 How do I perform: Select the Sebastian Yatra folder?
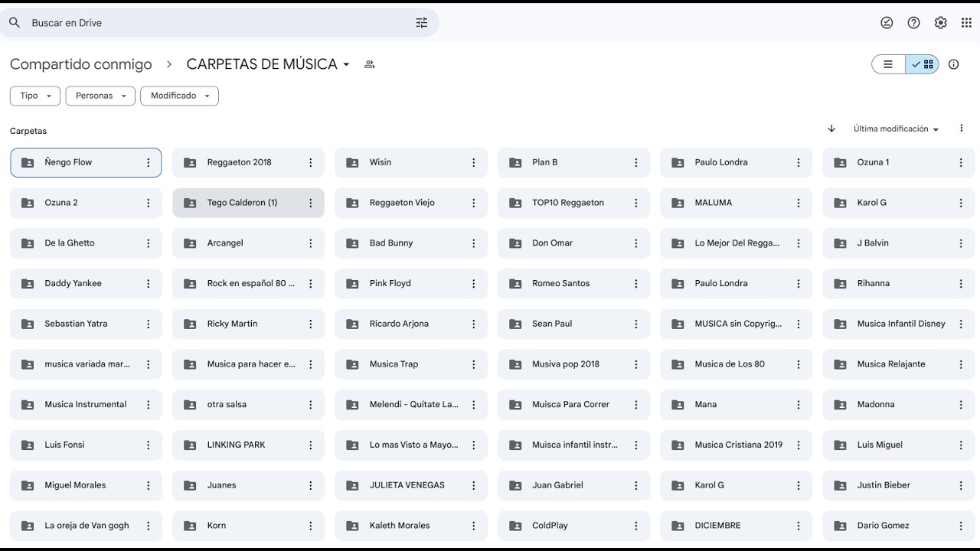pyautogui.click(x=86, y=324)
